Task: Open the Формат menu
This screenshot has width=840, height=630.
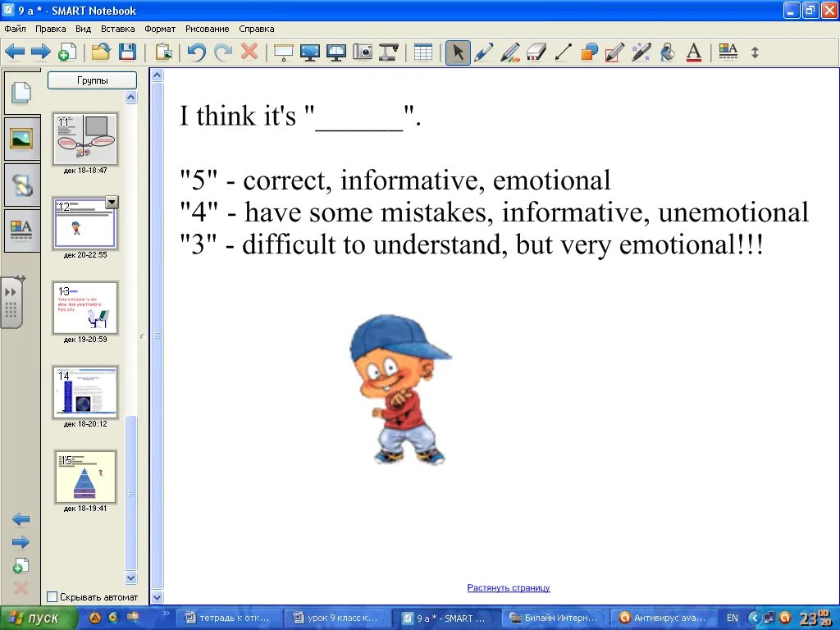Action: tap(160, 29)
